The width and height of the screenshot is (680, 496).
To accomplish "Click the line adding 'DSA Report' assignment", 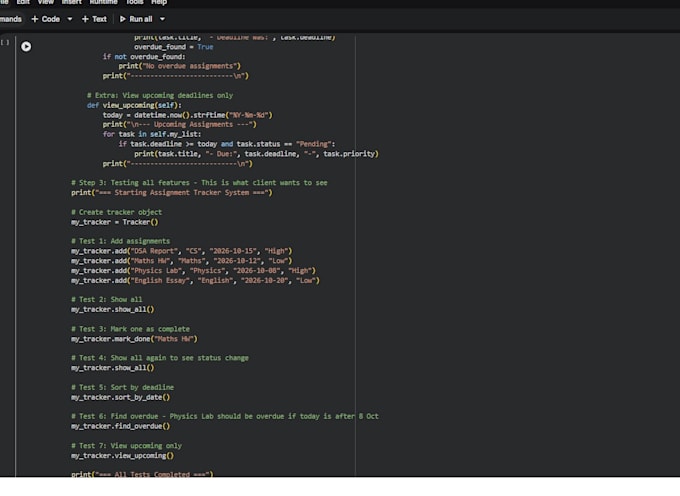I will (181, 251).
